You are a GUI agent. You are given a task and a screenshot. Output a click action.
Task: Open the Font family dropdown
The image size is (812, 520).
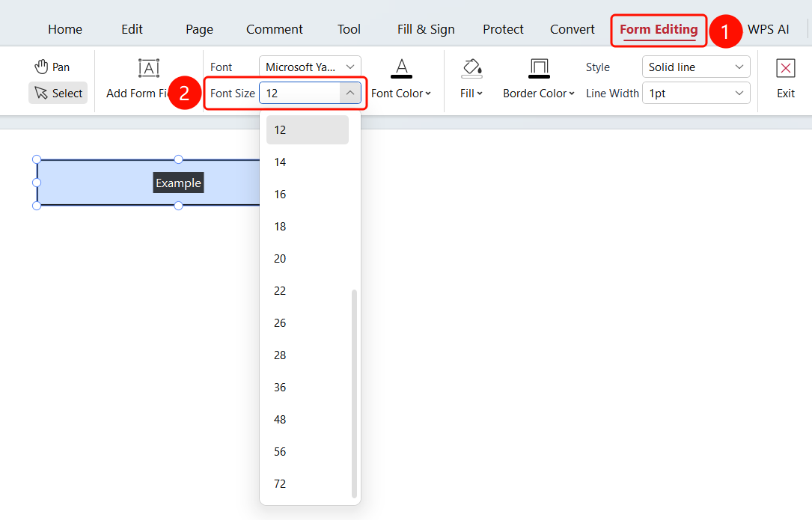tap(310, 67)
